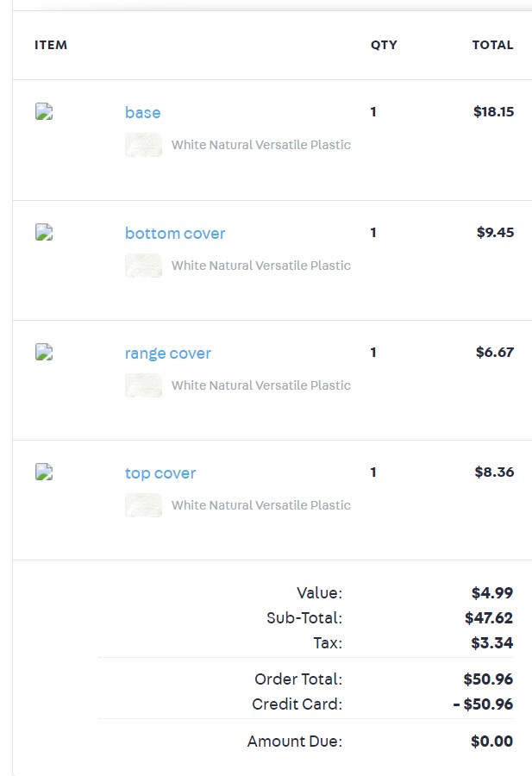Screen dimensions: 532x776
Task: Click the material swatch under base
Action: tap(143, 145)
